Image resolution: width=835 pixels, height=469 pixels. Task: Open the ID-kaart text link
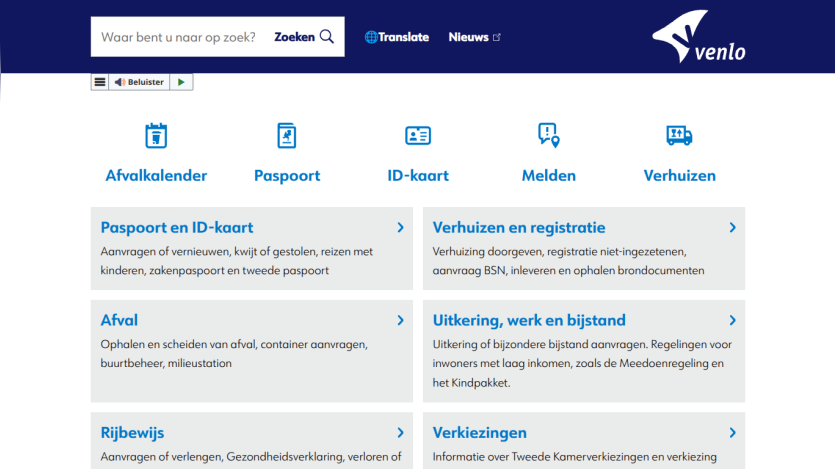418,176
